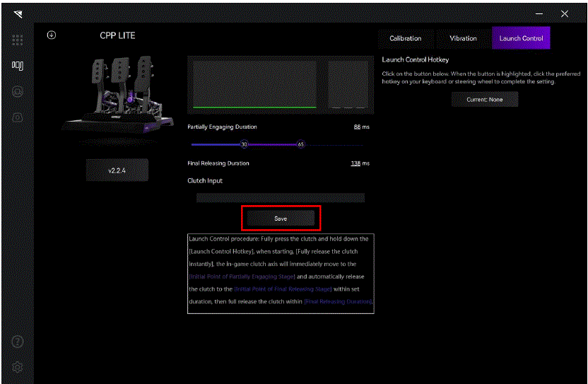This screenshot has height=384, width=588.
Task: Click the purple Final Releasing Duration text in procedure
Action: tap(338, 301)
